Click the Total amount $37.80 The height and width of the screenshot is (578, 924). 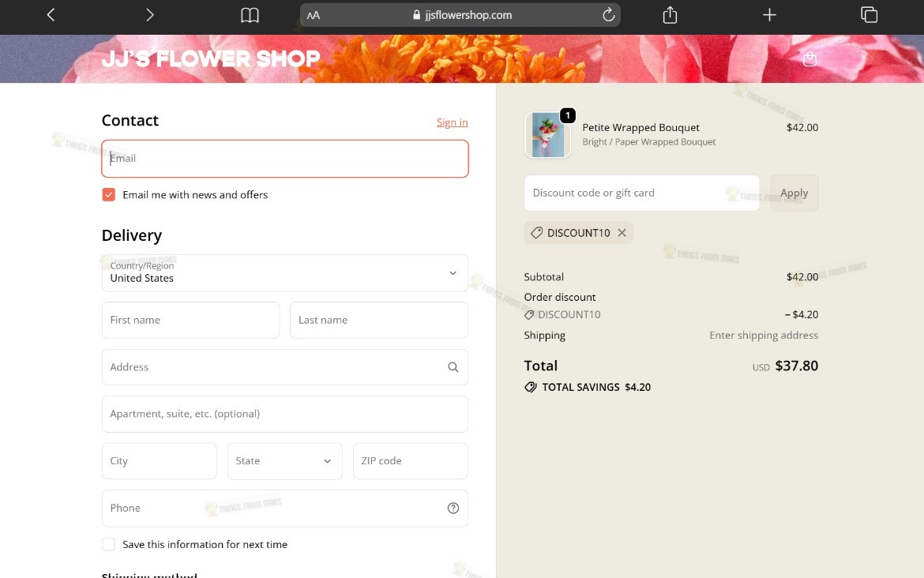796,366
